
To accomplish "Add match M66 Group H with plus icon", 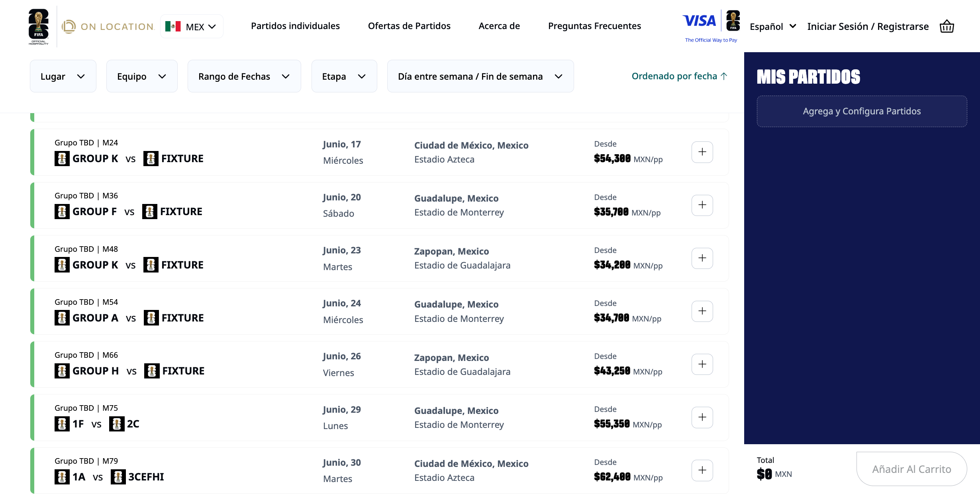I will point(702,364).
